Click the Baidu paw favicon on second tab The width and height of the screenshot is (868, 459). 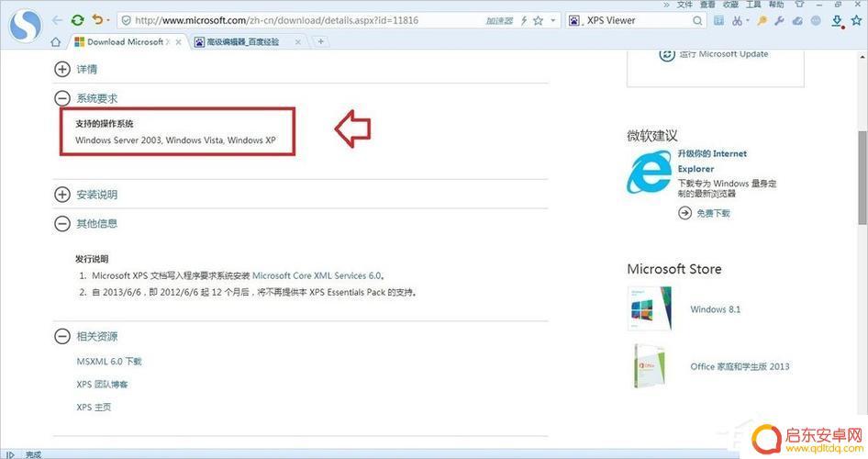pos(199,41)
